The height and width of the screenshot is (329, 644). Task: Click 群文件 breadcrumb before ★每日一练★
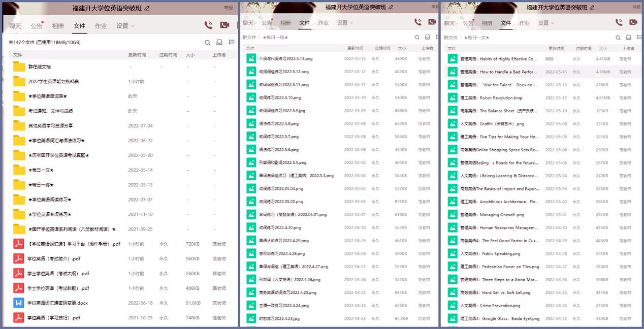tap(250, 38)
